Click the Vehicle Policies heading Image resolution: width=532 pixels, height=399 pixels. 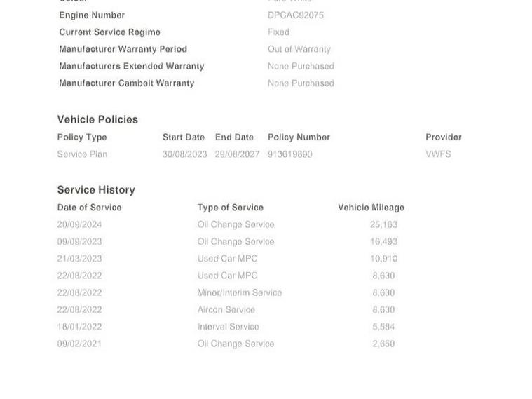[97, 119]
